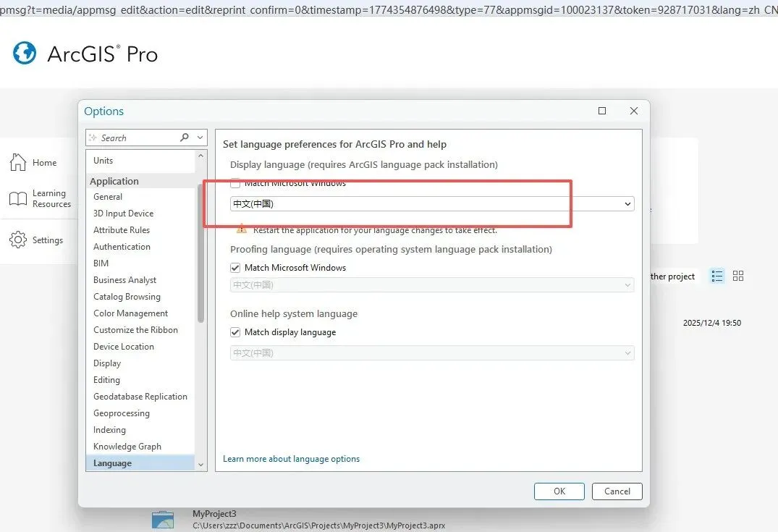778x532 pixels.
Task: Expand the search options dropdown arrow
Action: 200,138
